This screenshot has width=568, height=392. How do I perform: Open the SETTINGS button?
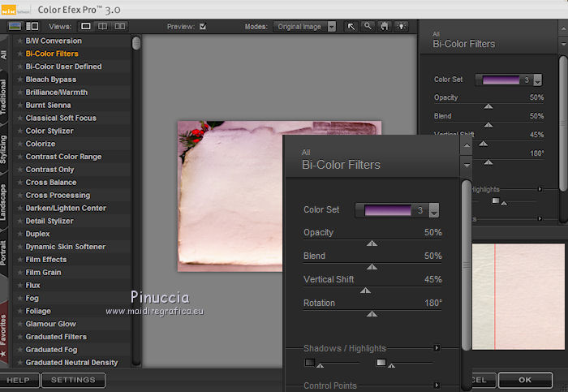pyautogui.click(x=73, y=380)
